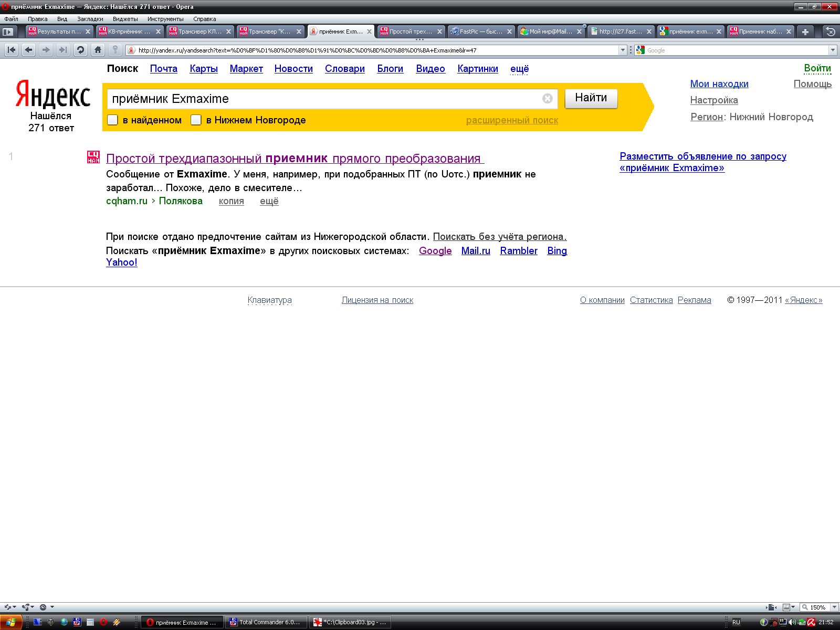Toggle the Opera side panel button
Screen dimensions: 840x630
coord(8,31)
